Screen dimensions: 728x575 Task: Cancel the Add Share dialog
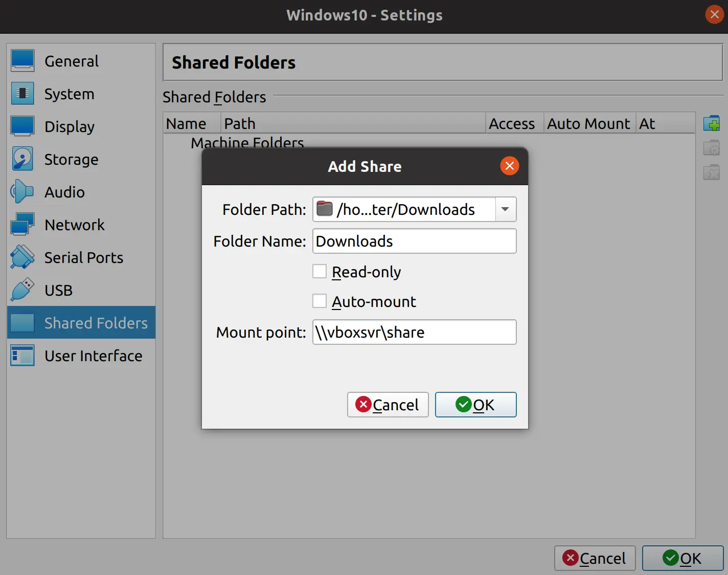[388, 405]
